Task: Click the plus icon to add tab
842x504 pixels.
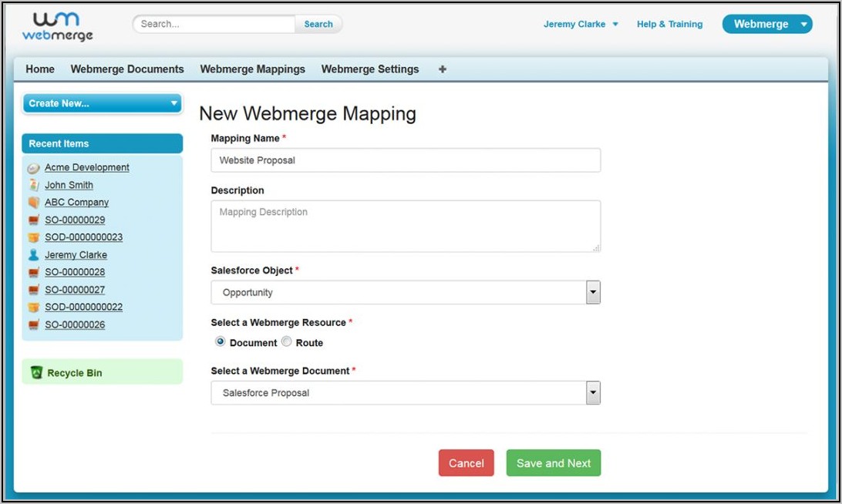Action: pyautogui.click(x=442, y=69)
